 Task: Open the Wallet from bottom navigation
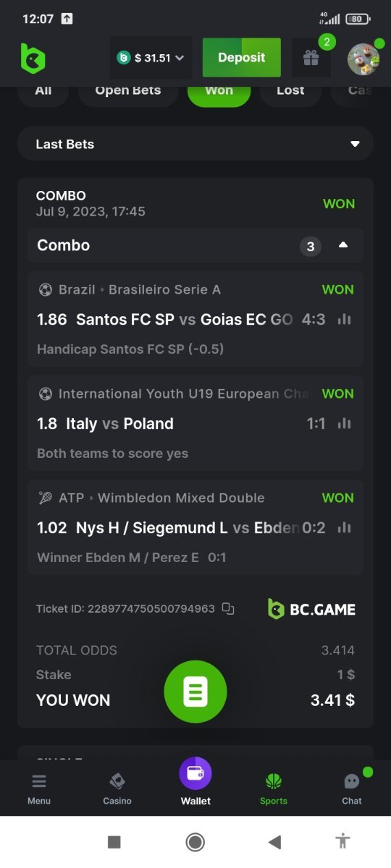coord(195,781)
